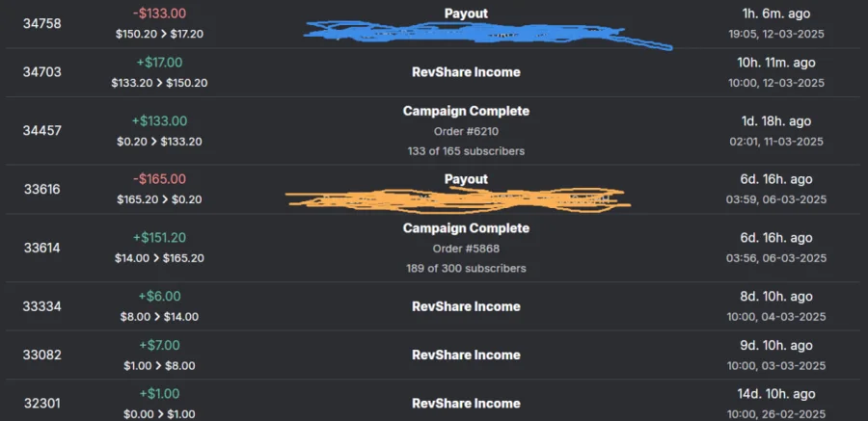Image resolution: width=868 pixels, height=421 pixels.
Task: Open RevShare Income entry for transaction 34703
Action: click(466, 72)
